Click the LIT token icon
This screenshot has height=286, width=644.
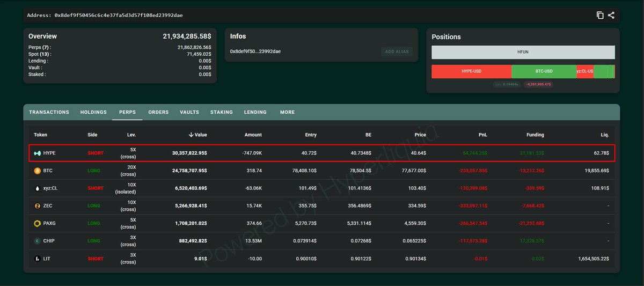pos(38,259)
